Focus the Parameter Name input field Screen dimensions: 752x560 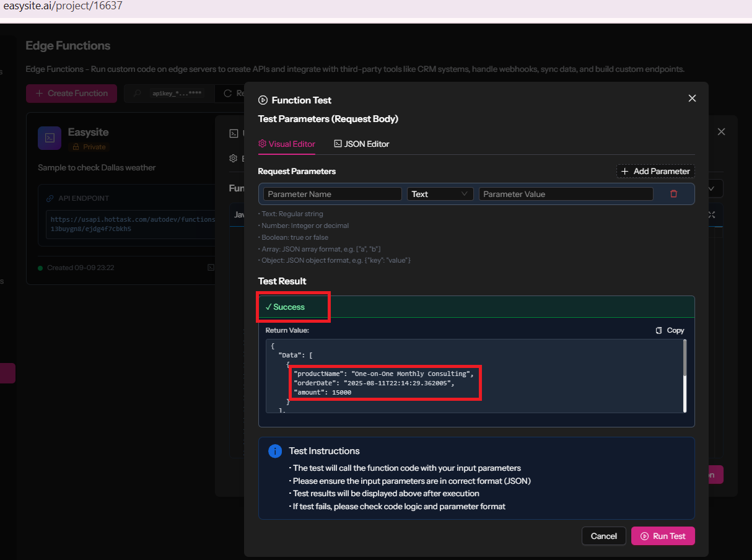pyautogui.click(x=333, y=194)
